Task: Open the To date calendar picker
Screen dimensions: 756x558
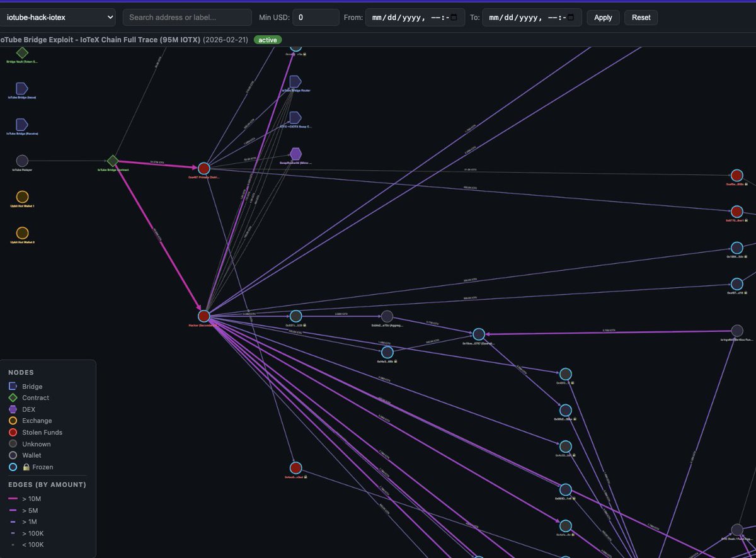Action: coord(572,17)
